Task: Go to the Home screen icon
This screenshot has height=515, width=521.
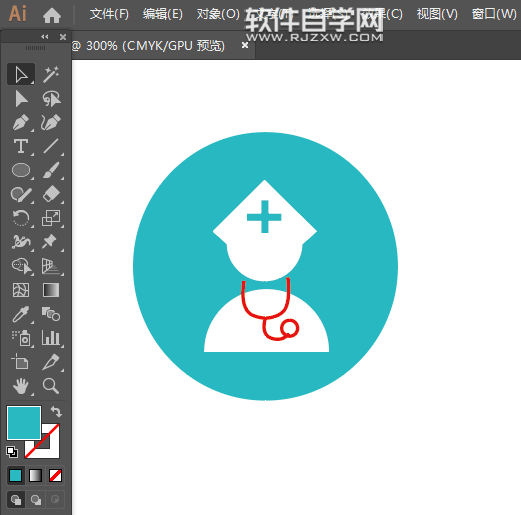Action: pyautogui.click(x=52, y=15)
